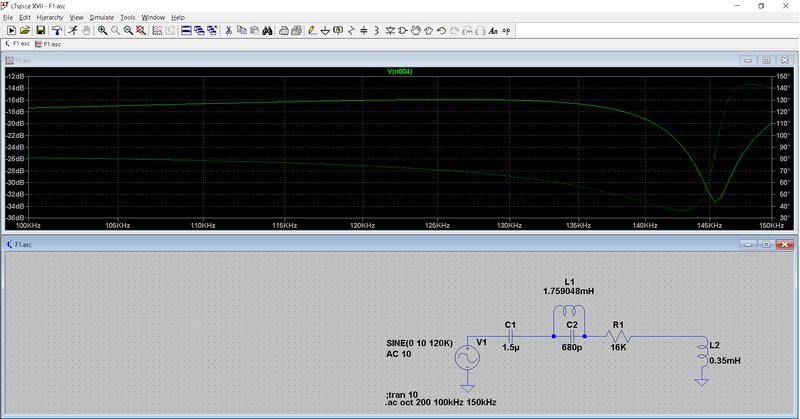The width and height of the screenshot is (800, 419).
Task: Zoom to fit with crossed magnifier icon
Action: (141, 31)
